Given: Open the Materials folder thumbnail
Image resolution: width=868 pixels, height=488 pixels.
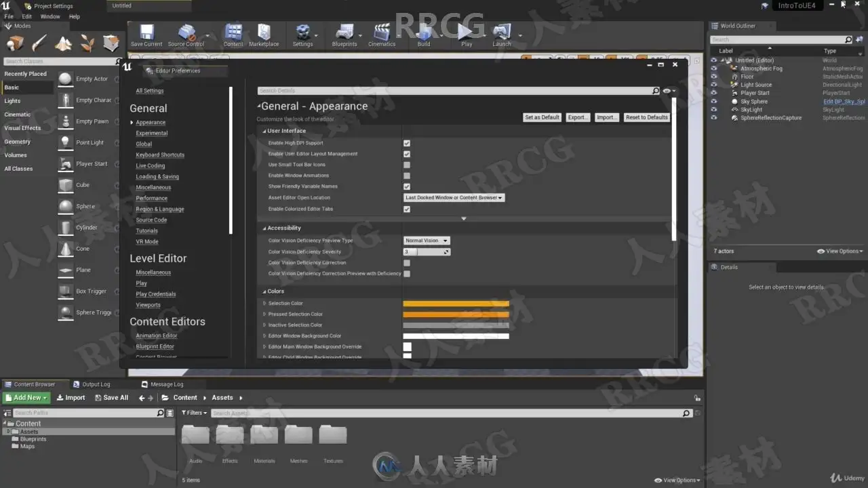Looking at the screenshot, I should pos(264,434).
